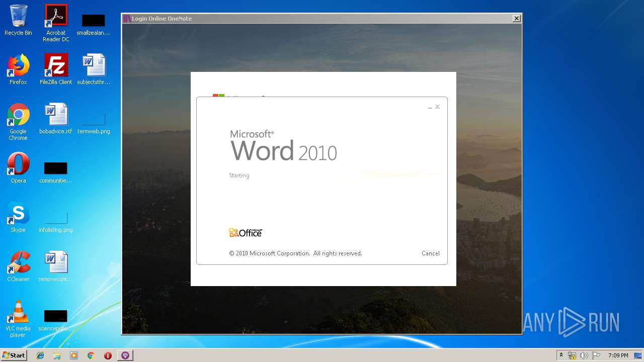Image resolution: width=644 pixels, height=362 pixels.
Task: Select the removecont Word document
Action: coord(56,266)
